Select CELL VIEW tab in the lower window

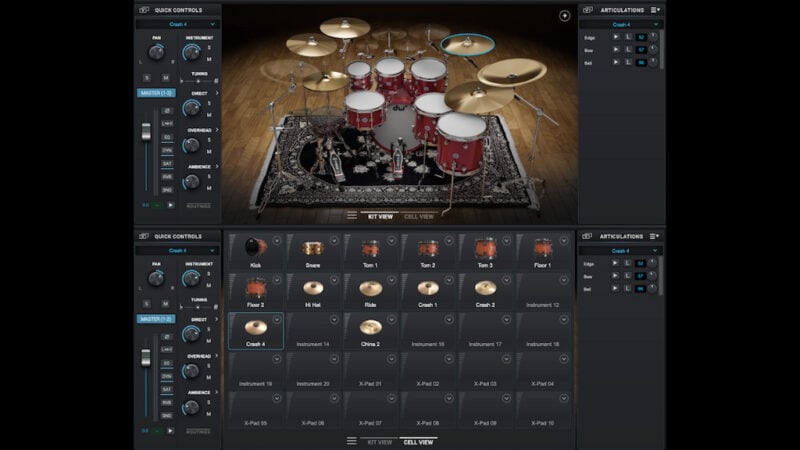pyautogui.click(x=418, y=442)
